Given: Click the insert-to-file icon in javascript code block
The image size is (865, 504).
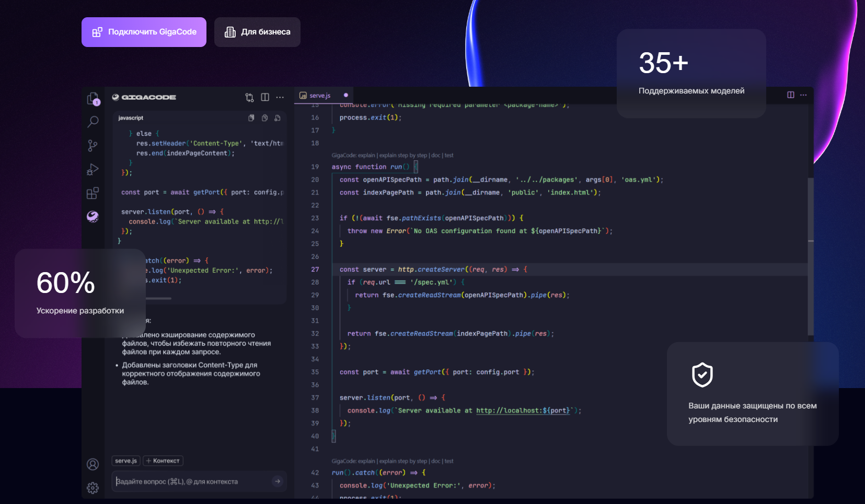Looking at the screenshot, I should point(278,118).
